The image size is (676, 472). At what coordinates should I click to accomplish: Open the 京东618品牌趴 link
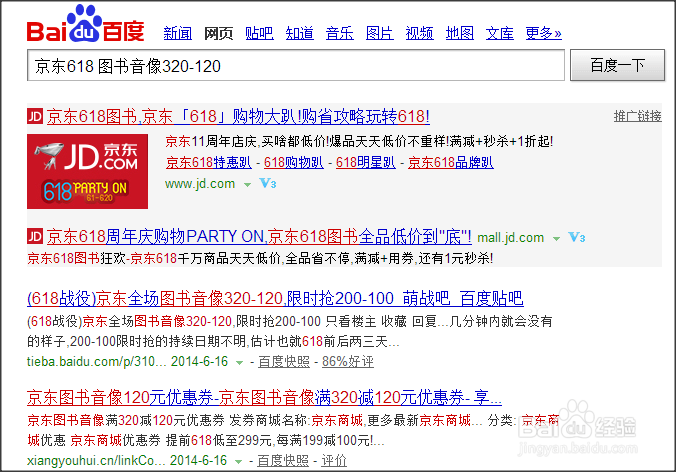(451, 163)
